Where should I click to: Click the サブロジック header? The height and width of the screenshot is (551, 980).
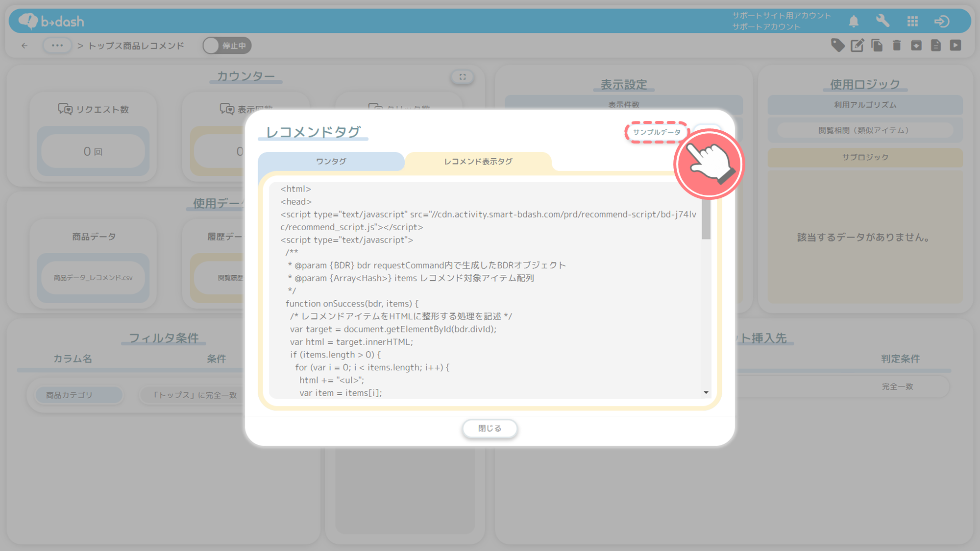pyautogui.click(x=865, y=157)
